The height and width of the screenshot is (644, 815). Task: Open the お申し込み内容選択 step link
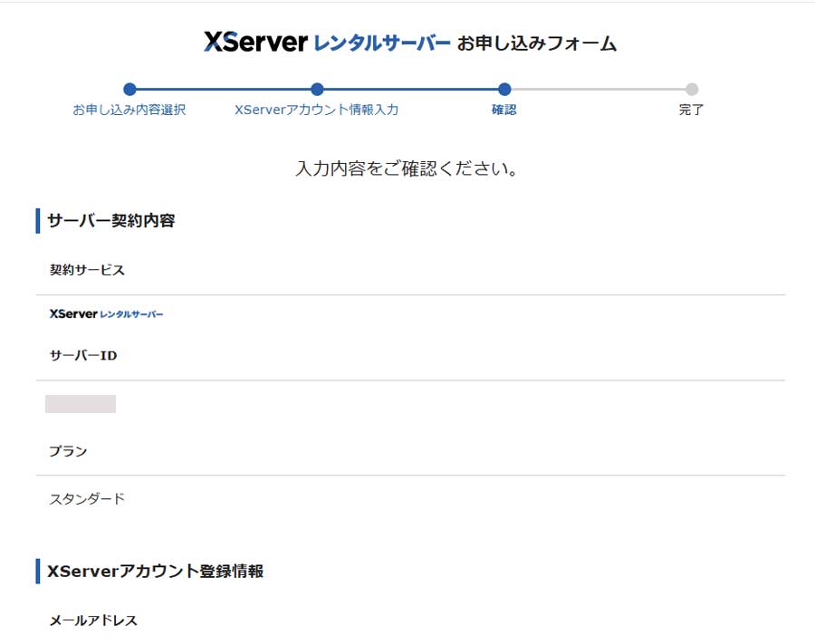[x=129, y=110]
